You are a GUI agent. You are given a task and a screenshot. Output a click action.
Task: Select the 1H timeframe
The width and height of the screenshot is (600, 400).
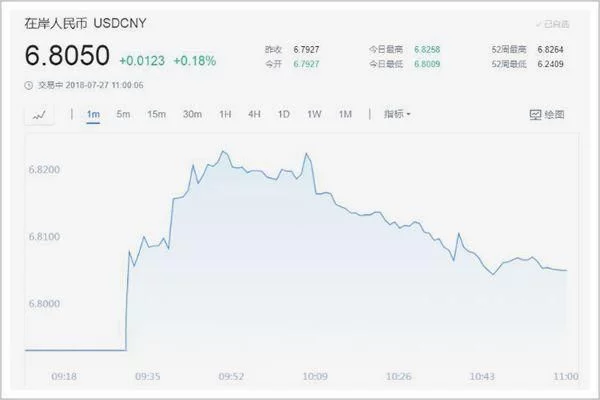pos(225,114)
